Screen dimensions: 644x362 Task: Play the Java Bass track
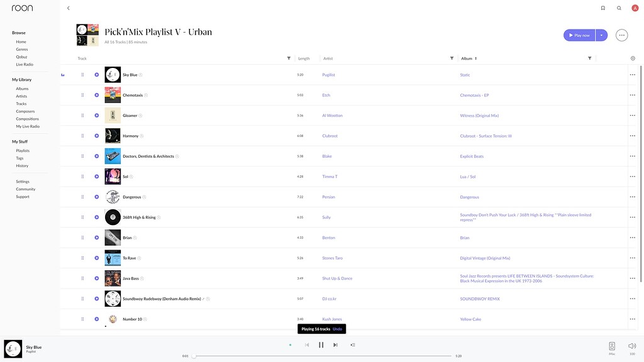(96, 278)
